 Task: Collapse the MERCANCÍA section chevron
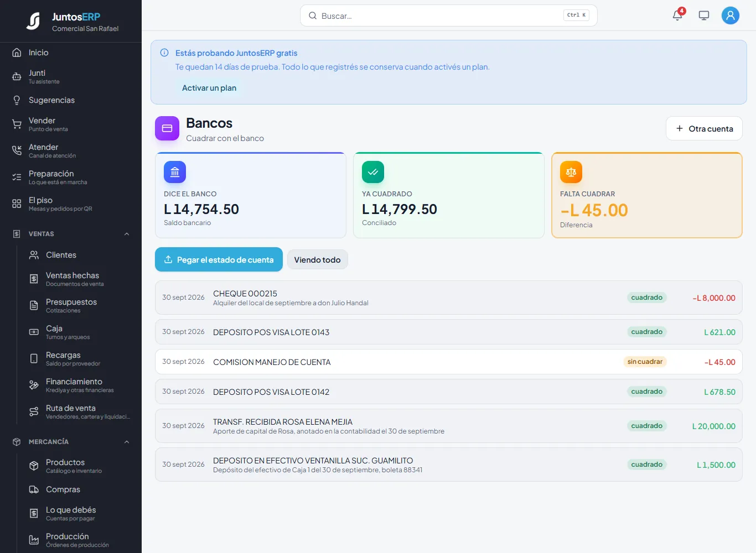127,442
